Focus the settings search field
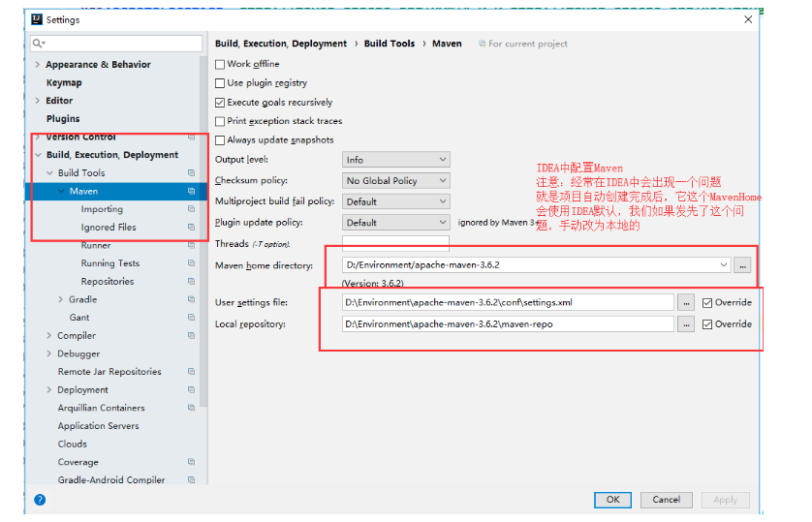This screenshot has width=812, height=522. [x=116, y=44]
